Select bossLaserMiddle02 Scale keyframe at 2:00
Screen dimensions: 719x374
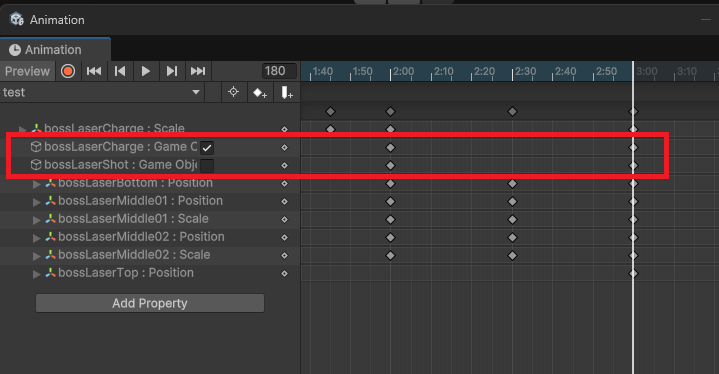pyautogui.click(x=390, y=255)
